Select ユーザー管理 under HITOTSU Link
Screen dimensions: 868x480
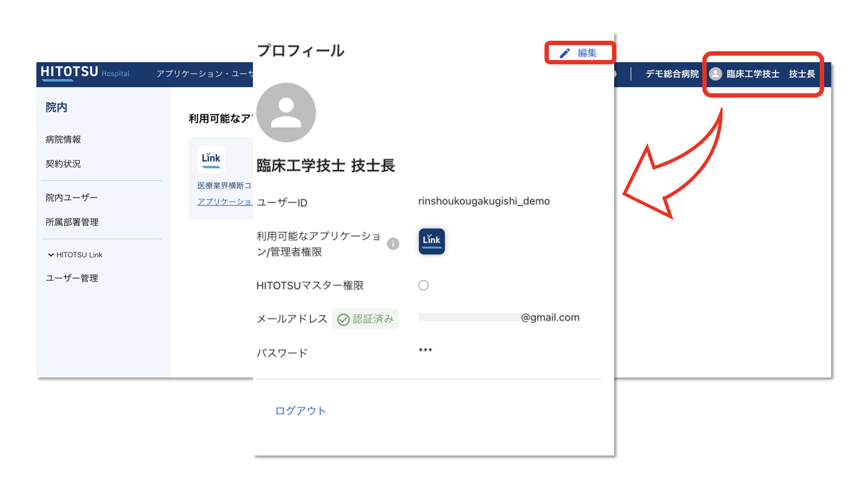[x=72, y=278]
